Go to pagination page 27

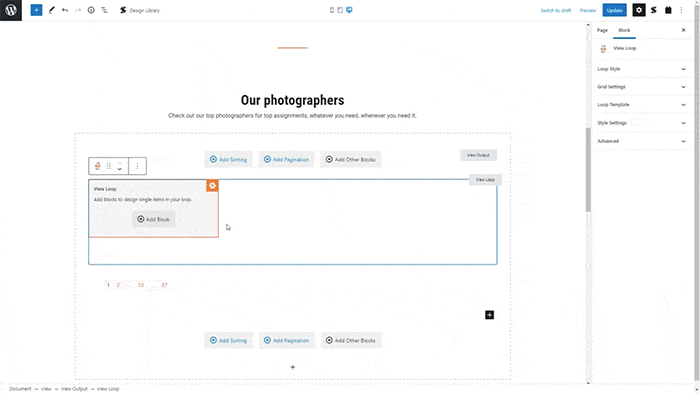click(x=164, y=285)
